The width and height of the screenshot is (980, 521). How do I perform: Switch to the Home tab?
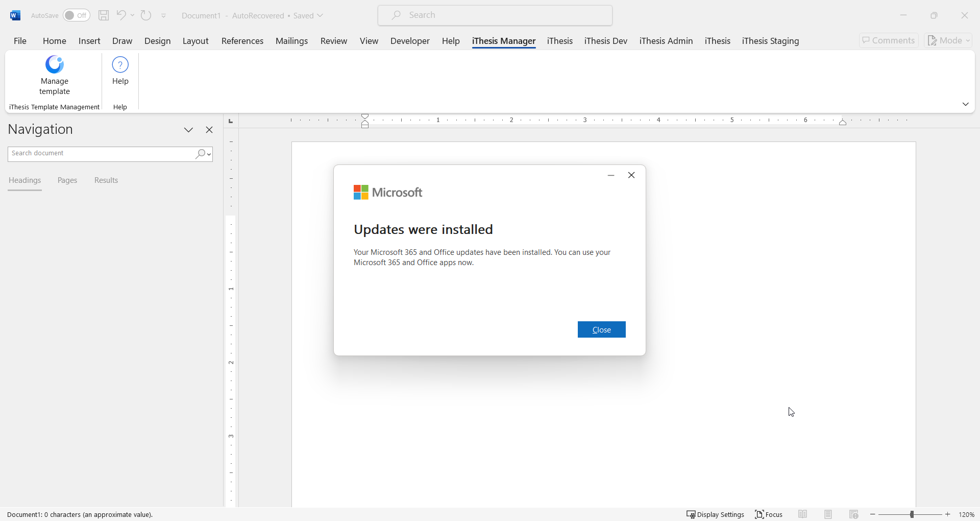(54, 41)
